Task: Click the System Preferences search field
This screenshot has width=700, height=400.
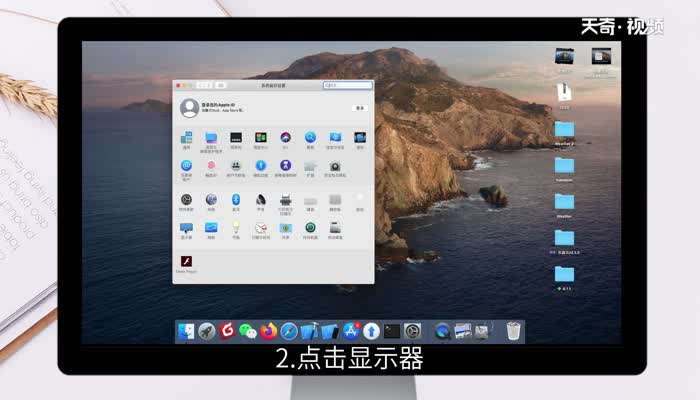Action: 347,85
